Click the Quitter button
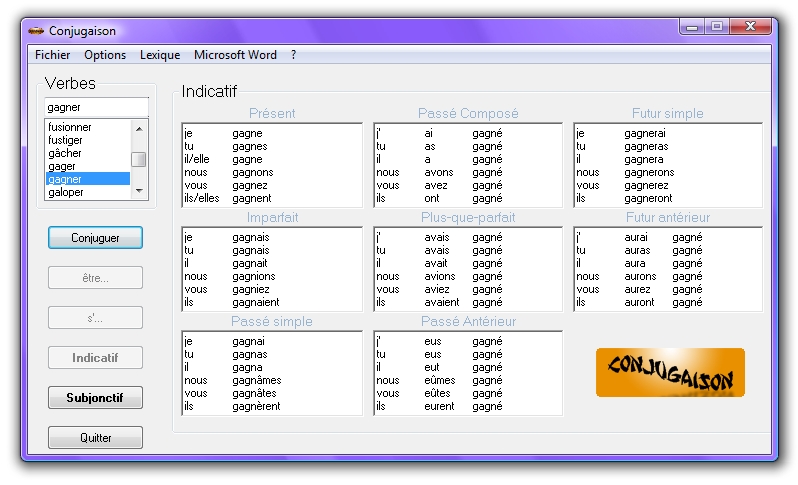This screenshot has width=798, height=485. 95,438
